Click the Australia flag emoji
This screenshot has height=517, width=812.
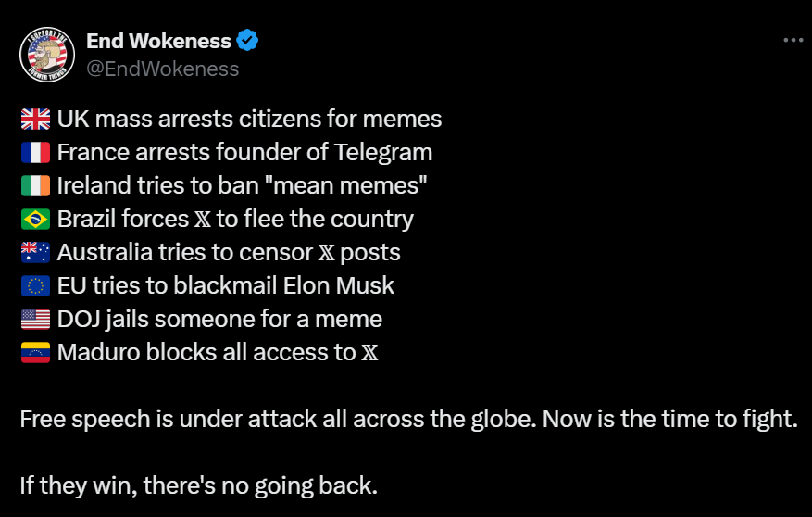click(35, 253)
